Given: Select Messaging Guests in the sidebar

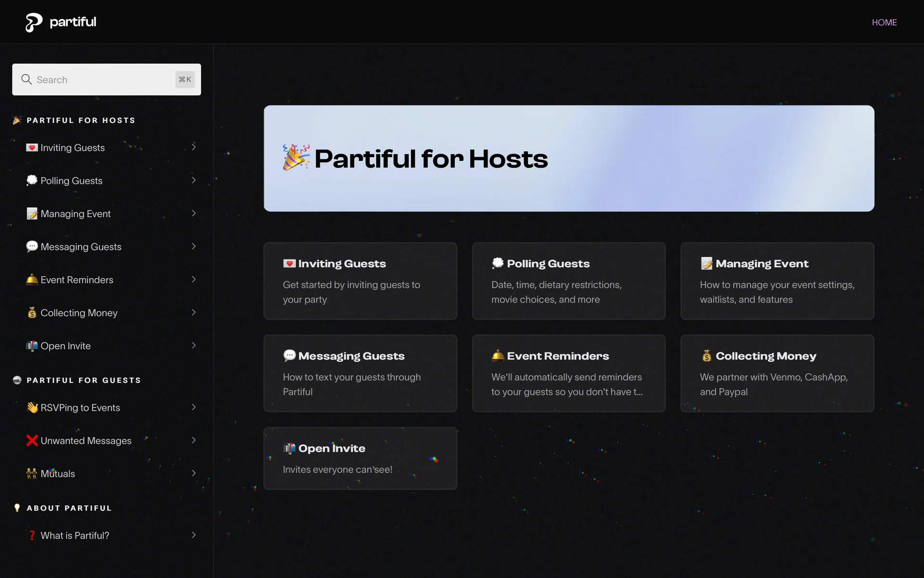Looking at the screenshot, I should [81, 247].
